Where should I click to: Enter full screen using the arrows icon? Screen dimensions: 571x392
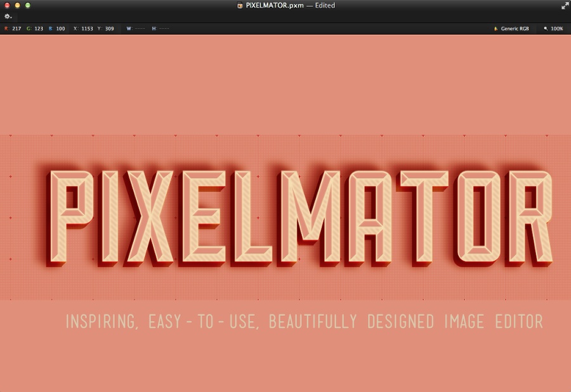click(565, 6)
